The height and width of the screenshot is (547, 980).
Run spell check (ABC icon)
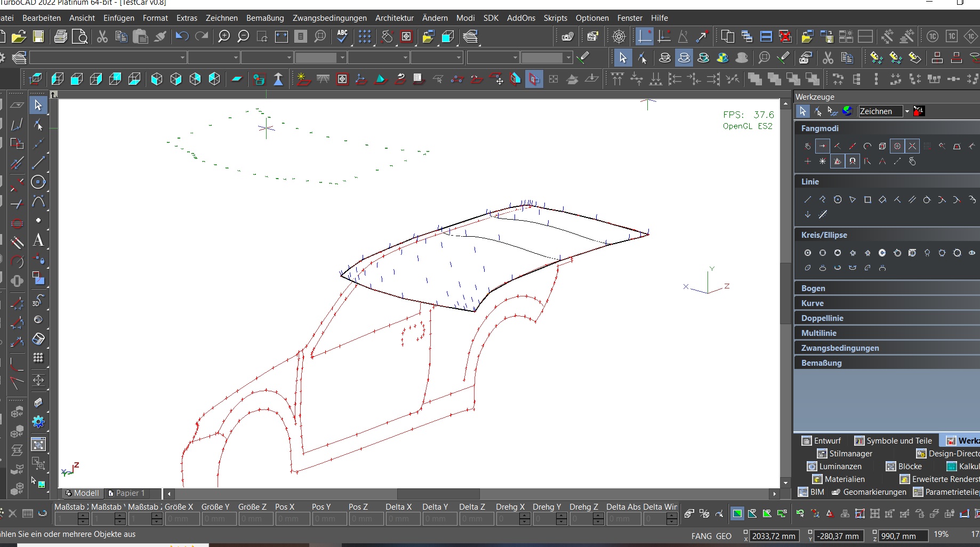pyautogui.click(x=342, y=36)
